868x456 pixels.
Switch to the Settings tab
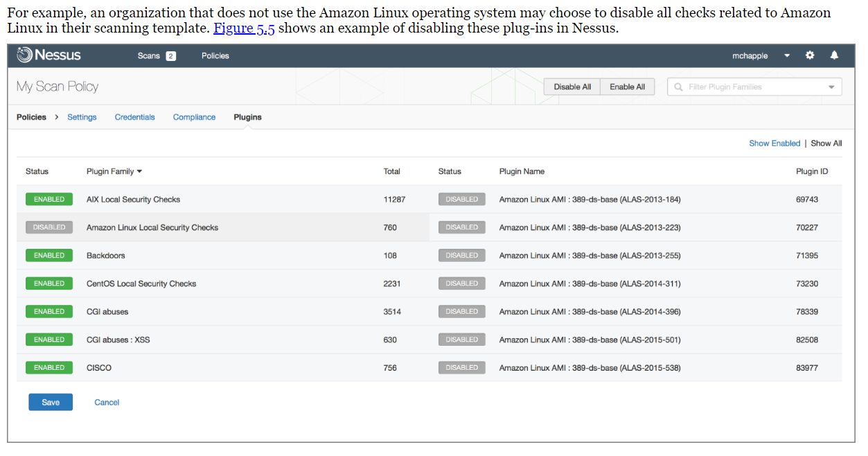pyautogui.click(x=82, y=117)
